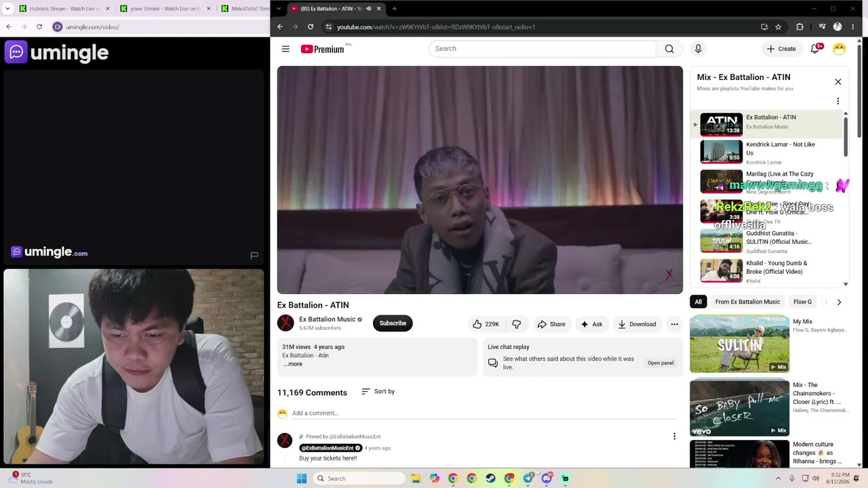Open the Windows Start menu
The width and height of the screenshot is (868, 488).
(x=302, y=479)
